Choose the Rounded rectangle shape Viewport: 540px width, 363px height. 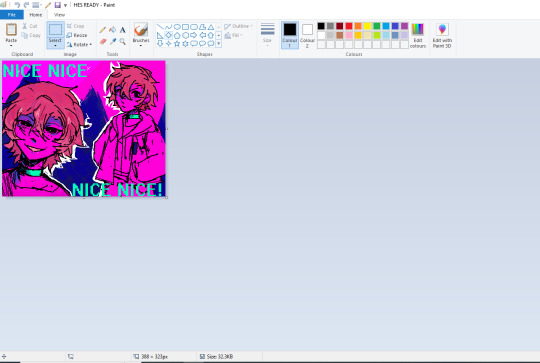pyautogui.click(x=194, y=27)
